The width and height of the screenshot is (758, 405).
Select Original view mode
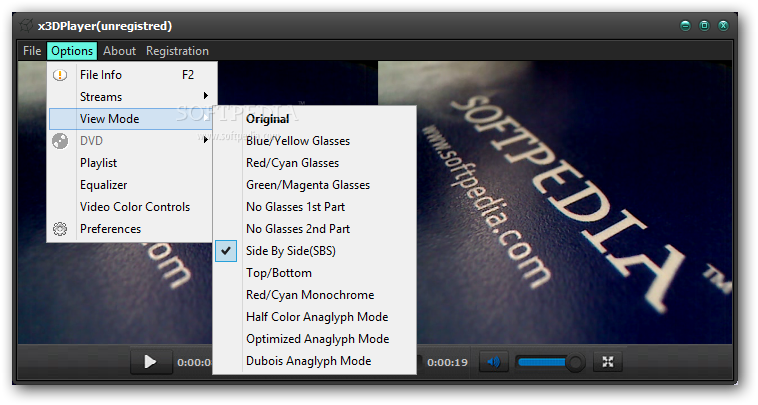click(314, 119)
